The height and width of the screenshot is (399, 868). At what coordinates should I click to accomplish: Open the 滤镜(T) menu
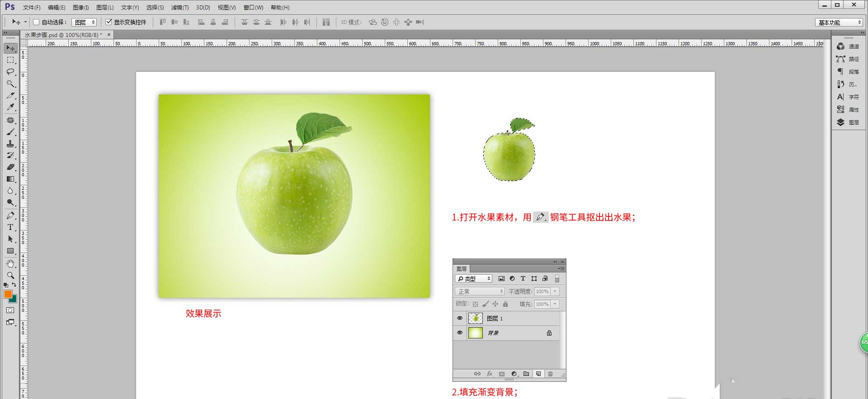pos(180,8)
